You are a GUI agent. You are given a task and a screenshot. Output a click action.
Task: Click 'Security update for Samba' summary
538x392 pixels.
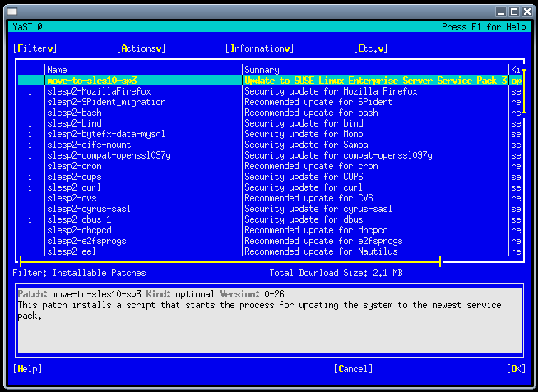(306, 145)
